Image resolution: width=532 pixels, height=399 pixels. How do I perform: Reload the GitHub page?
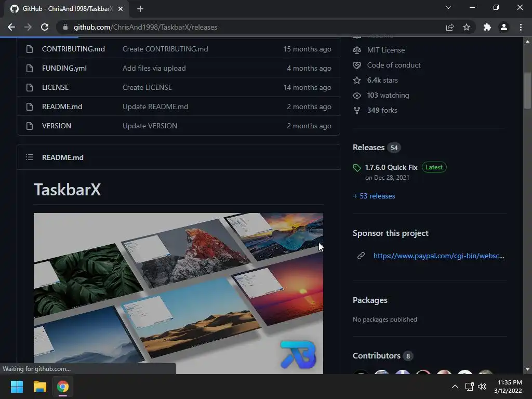tap(45, 27)
